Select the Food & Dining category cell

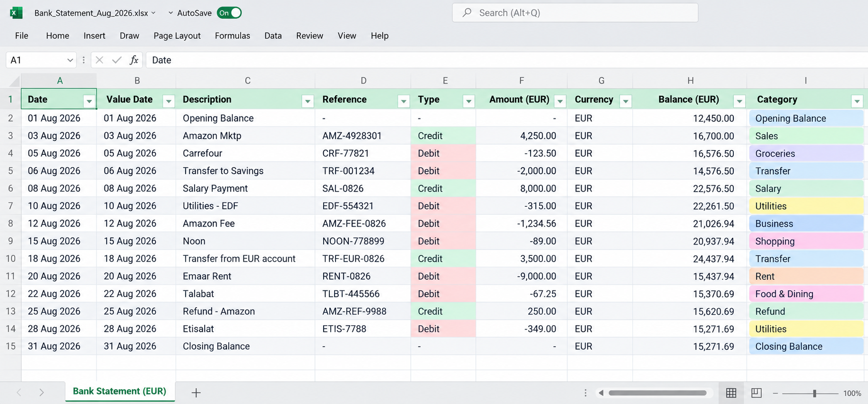[806, 294]
